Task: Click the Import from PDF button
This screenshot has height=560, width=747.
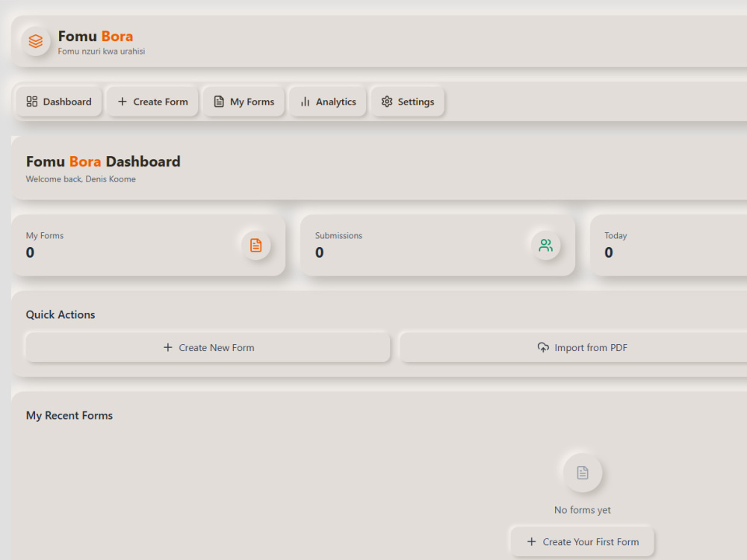Action: pos(582,348)
